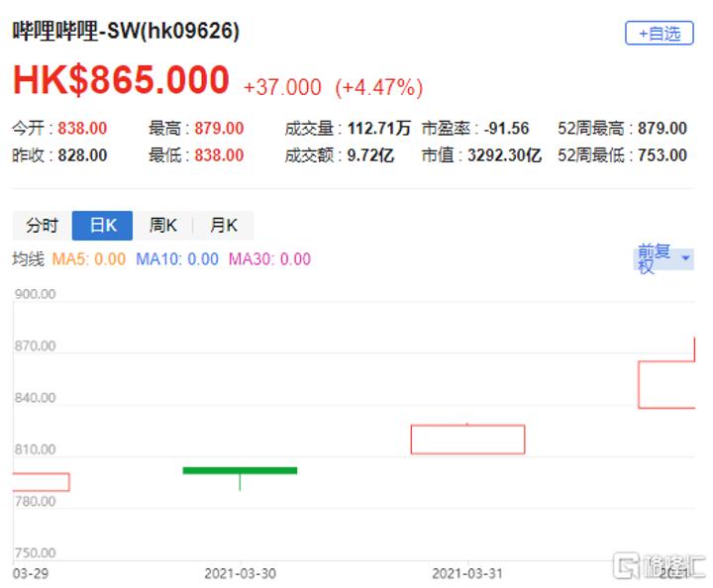Viewport: 713px width, 588px height.
Task: Click the 840.00 axis label
Action: (x=35, y=398)
